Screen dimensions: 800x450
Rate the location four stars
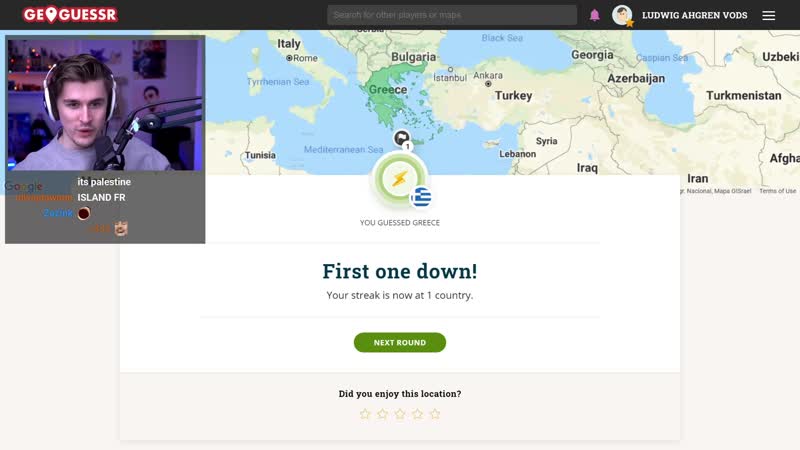point(417,414)
